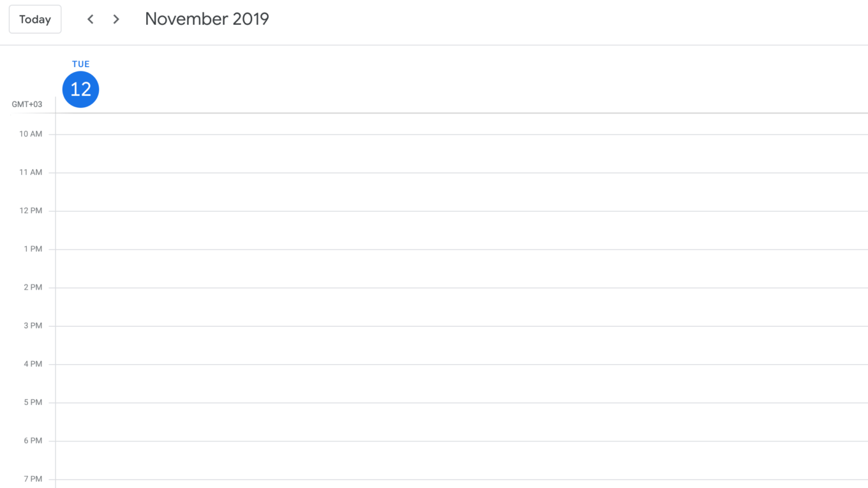The height and width of the screenshot is (488, 868).
Task: Select the blue 12 date circle
Action: (81, 89)
